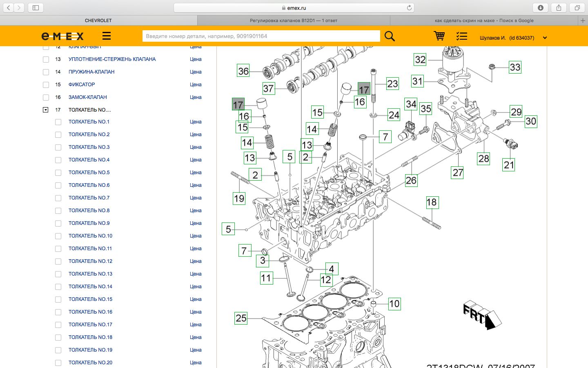
Task: Open the shopping cart
Action: point(439,36)
